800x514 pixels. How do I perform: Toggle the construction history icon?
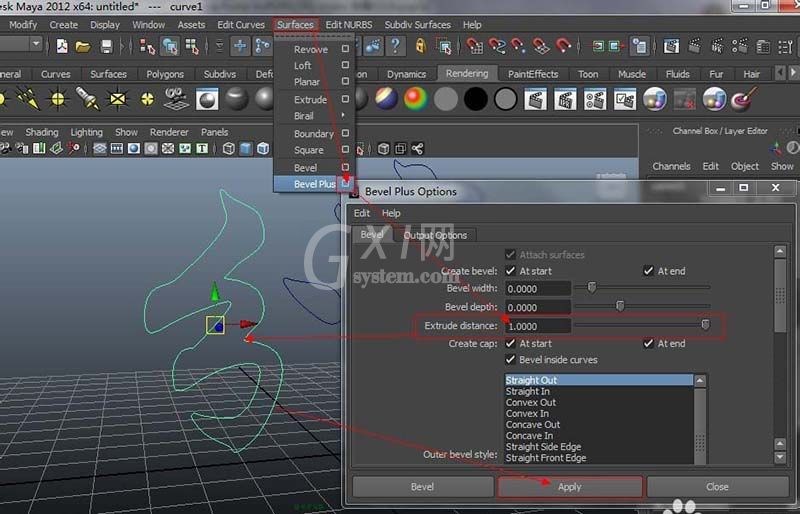point(639,46)
